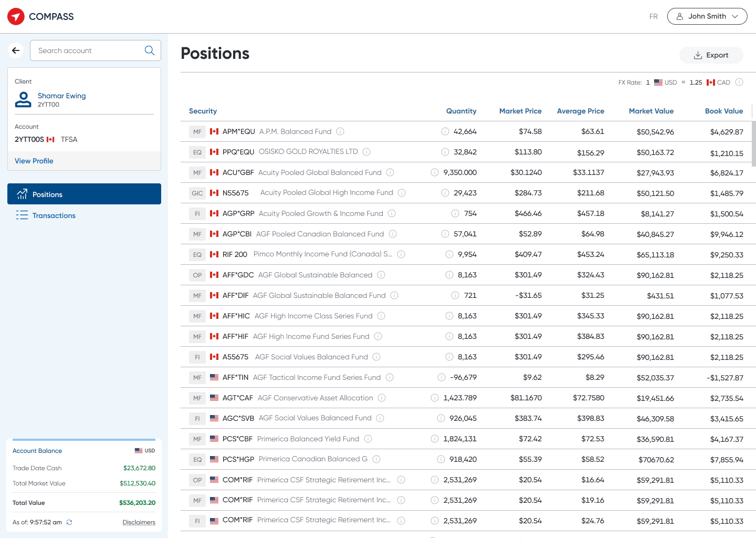
Task: Open the Disclaimers link
Action: (x=139, y=522)
